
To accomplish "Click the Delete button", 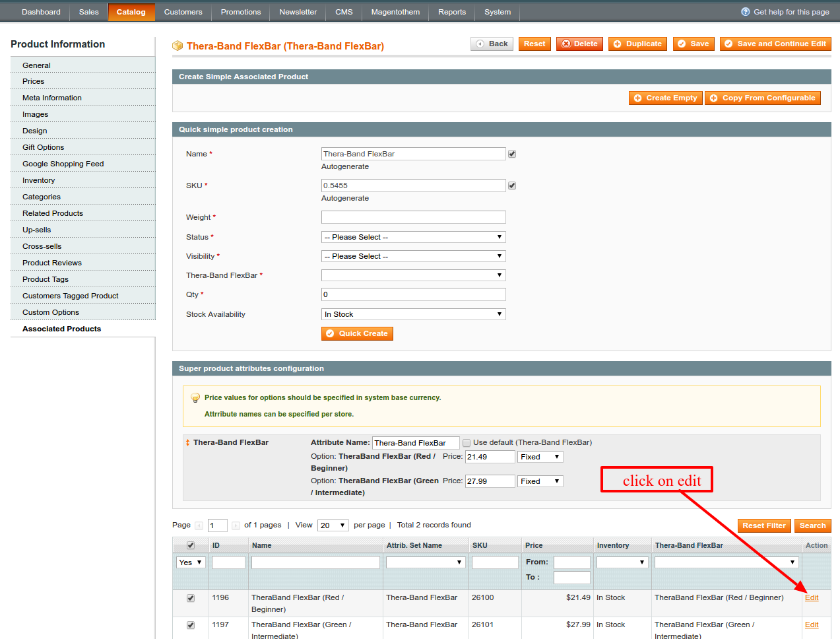I will [579, 44].
